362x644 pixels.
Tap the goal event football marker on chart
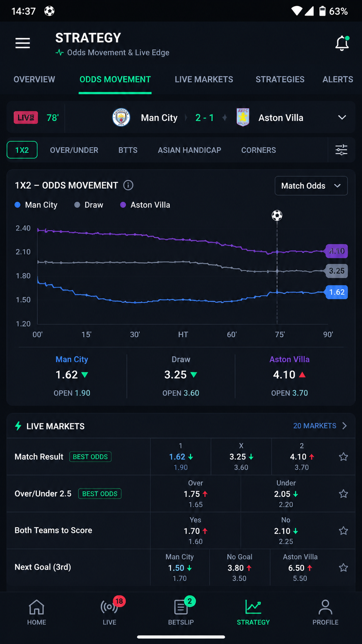[x=277, y=215]
